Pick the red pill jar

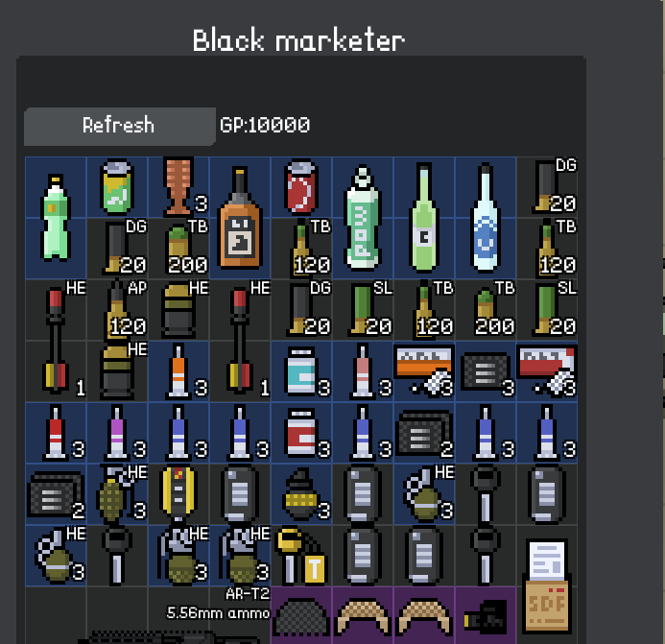click(301, 433)
